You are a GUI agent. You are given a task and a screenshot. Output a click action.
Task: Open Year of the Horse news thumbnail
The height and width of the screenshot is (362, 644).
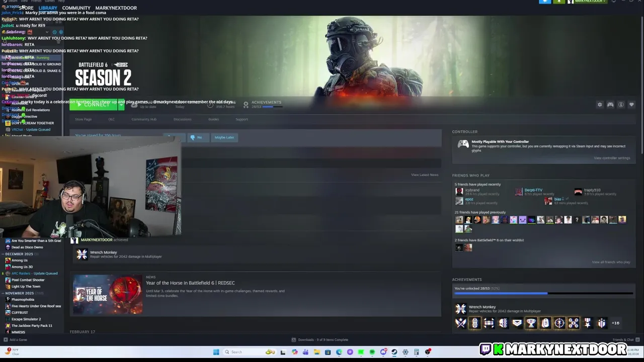[107, 294]
